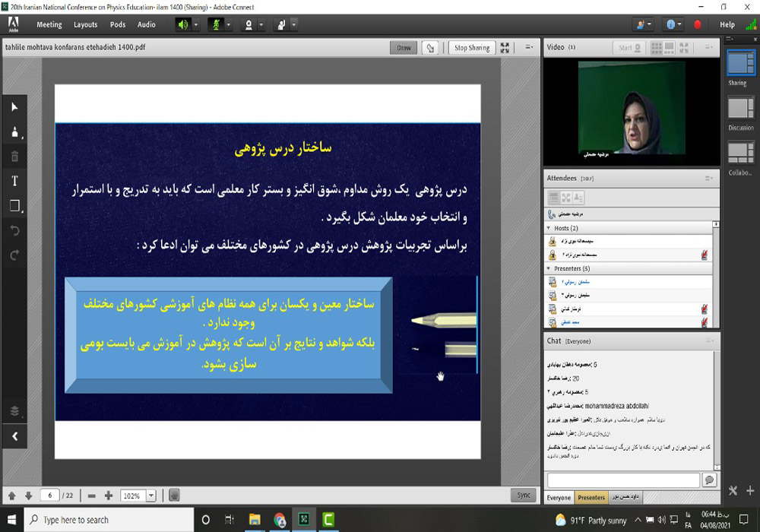Open the zoom percentage dropdown
The height and width of the screenshot is (532, 760).
[x=151, y=496]
